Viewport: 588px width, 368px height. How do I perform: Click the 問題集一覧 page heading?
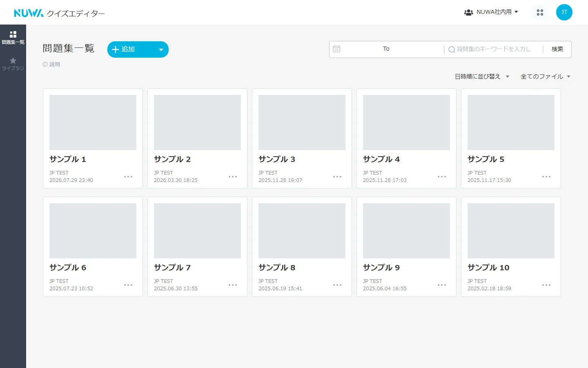pyautogui.click(x=69, y=48)
